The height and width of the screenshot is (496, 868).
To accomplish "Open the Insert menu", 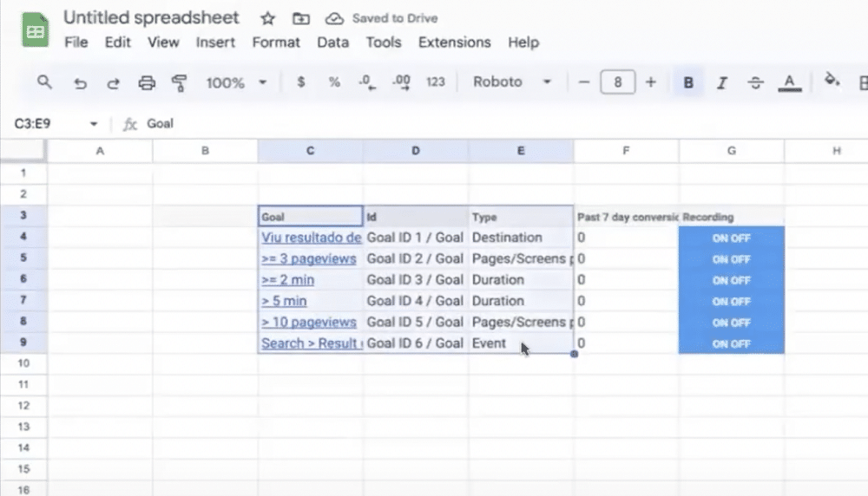I will click(214, 42).
